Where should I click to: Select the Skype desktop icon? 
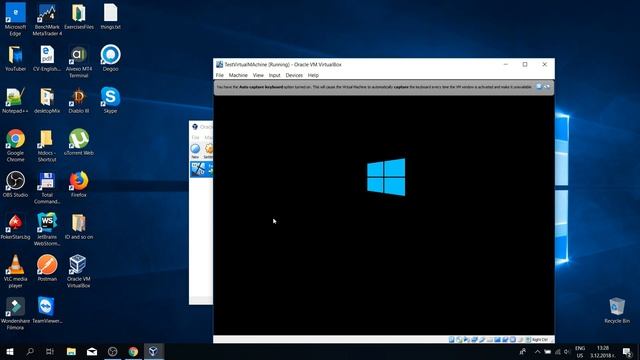(x=111, y=100)
